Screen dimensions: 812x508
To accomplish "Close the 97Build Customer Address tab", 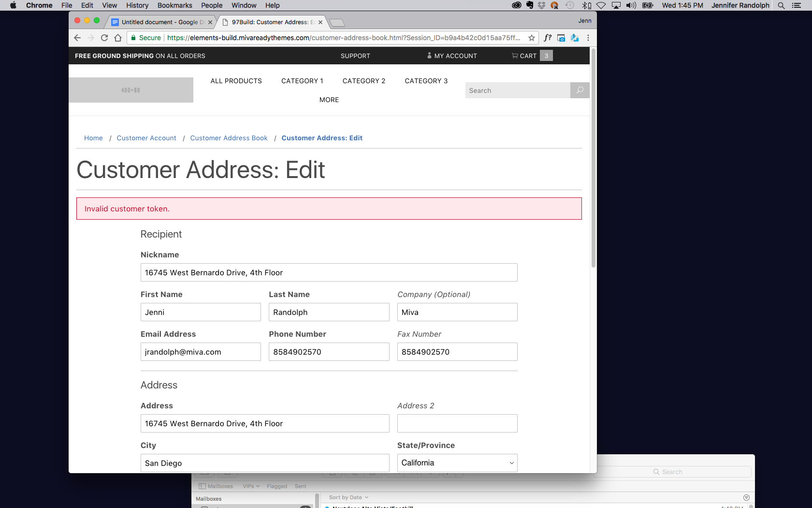I will pyautogui.click(x=320, y=22).
